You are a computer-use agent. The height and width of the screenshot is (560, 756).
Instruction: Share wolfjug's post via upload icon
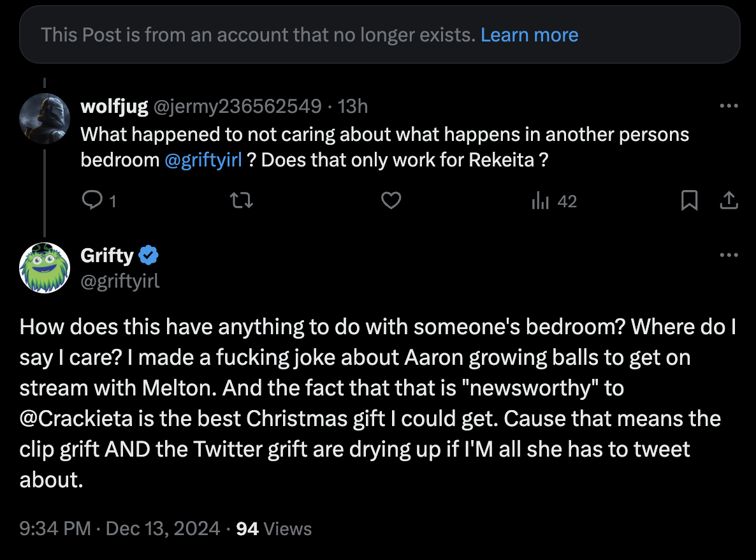[x=729, y=200]
